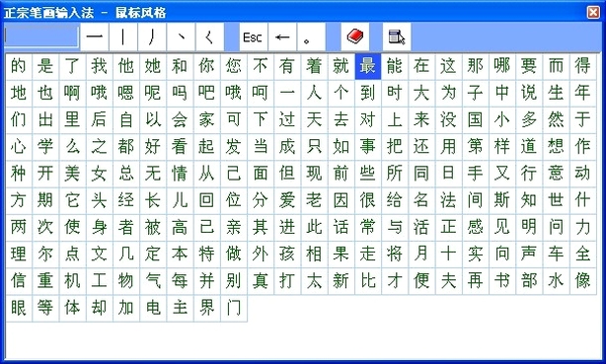The image size is (606, 364).
Task: Pick the character 家
Action: point(206,119)
